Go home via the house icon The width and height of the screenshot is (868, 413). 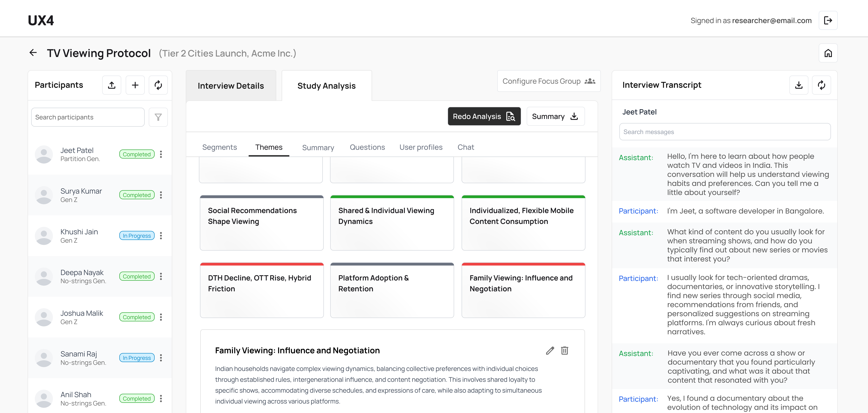pyautogui.click(x=828, y=53)
